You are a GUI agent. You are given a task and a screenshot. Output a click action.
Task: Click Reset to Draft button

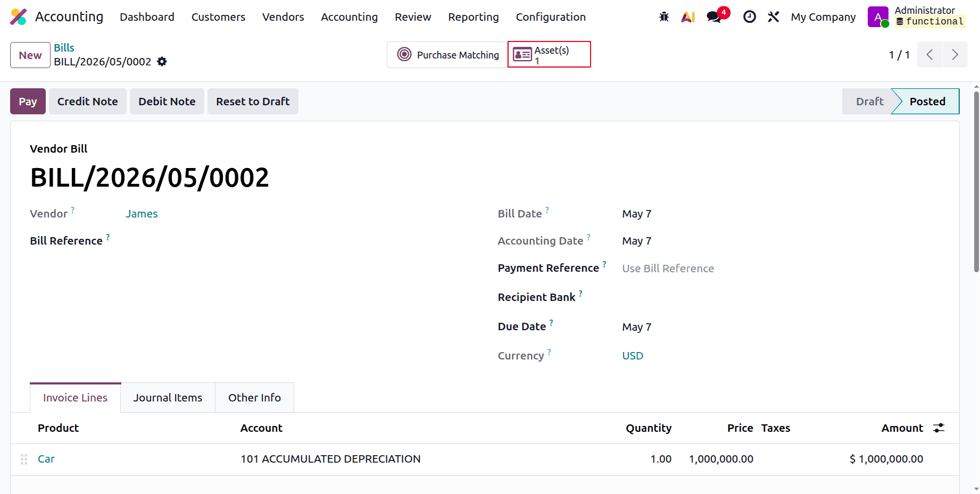tap(253, 102)
